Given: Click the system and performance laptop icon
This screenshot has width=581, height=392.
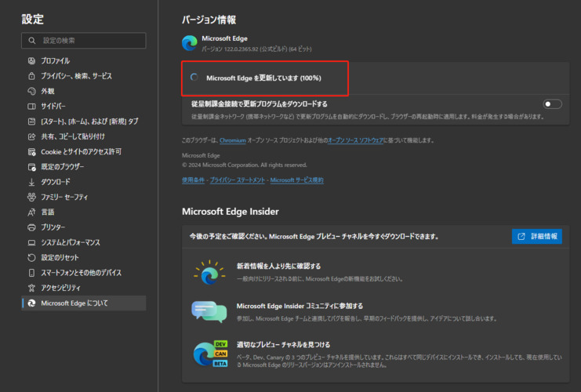Looking at the screenshot, I should (x=31, y=243).
